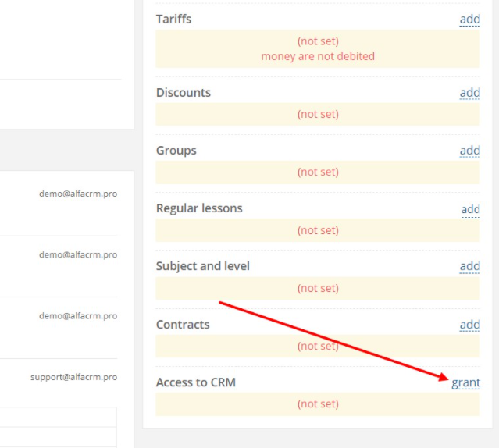Add a contract via the Contracts add link

pos(470,325)
